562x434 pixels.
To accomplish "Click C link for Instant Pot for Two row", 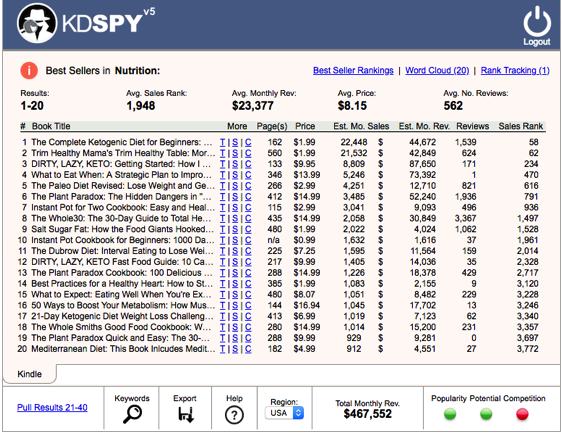I will pos(248,208).
